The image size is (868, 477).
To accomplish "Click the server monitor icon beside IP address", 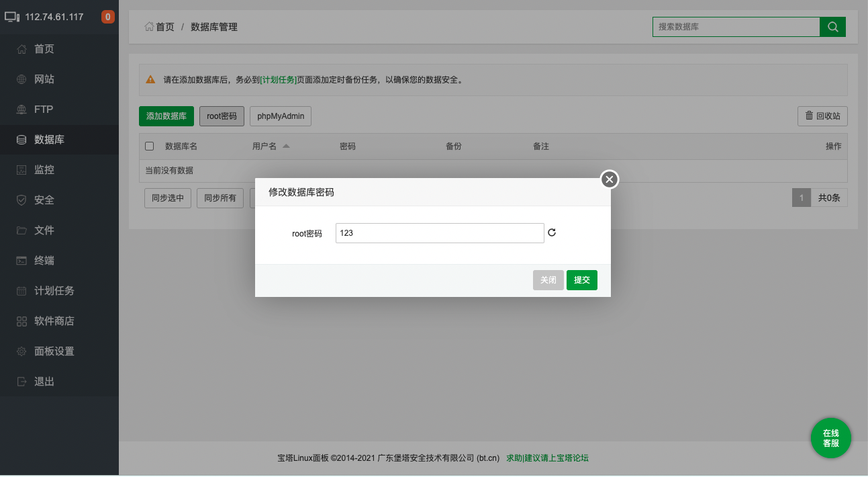I will pyautogui.click(x=12, y=17).
